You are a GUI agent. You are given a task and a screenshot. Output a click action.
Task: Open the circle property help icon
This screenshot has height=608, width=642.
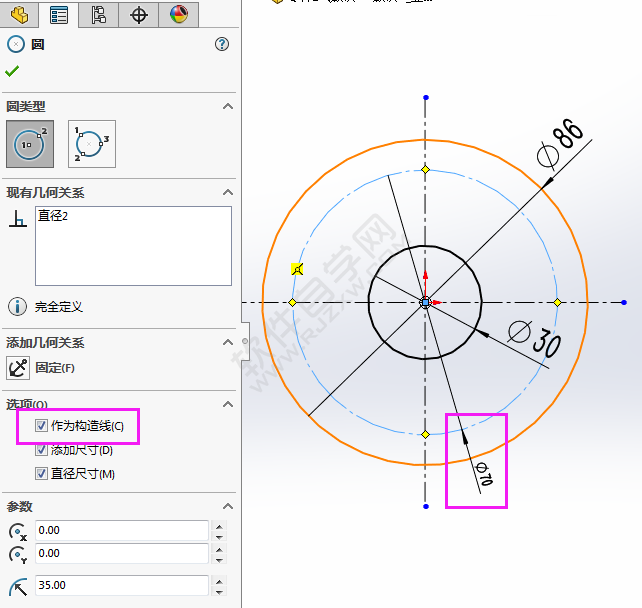222,44
